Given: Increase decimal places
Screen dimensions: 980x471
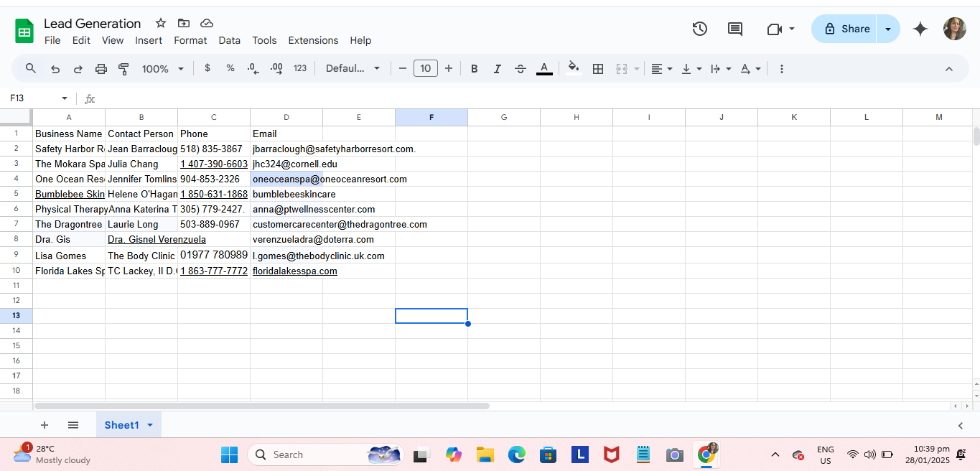Looking at the screenshot, I should (x=276, y=68).
